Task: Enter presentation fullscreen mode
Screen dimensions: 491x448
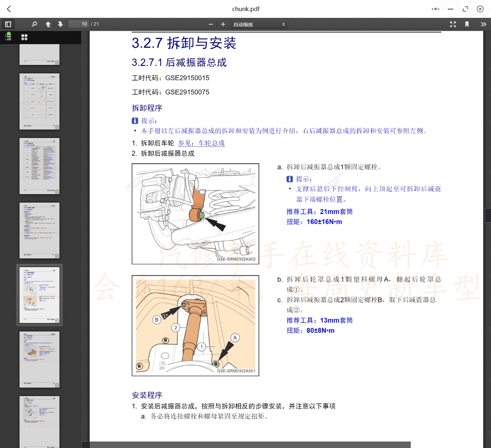Action: (x=453, y=24)
